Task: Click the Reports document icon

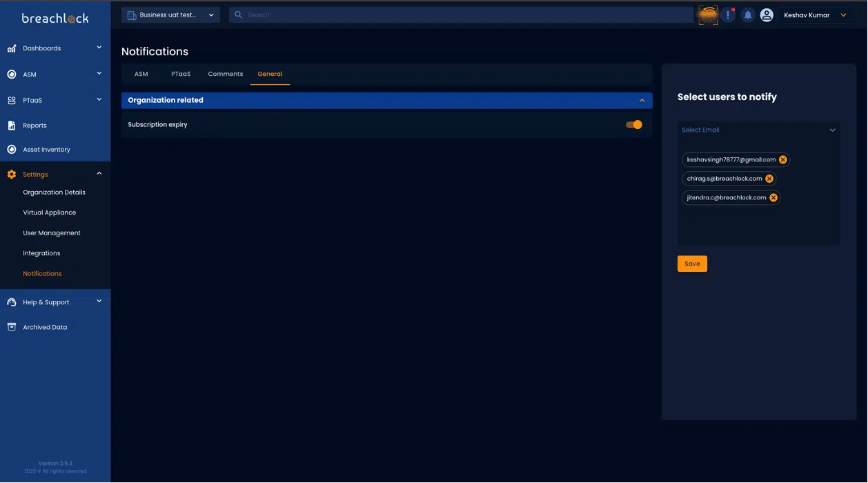Action: pos(12,126)
